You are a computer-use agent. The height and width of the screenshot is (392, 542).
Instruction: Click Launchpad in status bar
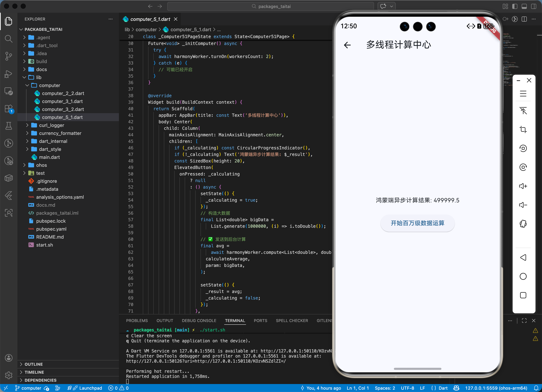[90, 388]
